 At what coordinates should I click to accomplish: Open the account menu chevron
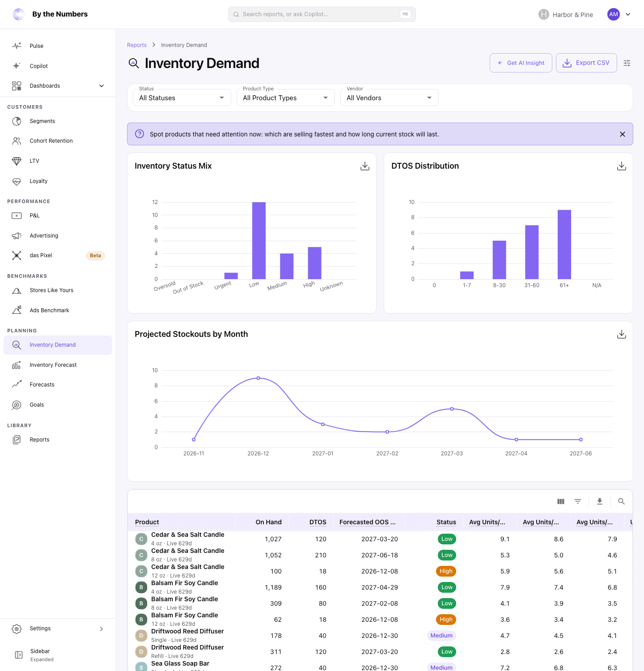click(x=628, y=14)
